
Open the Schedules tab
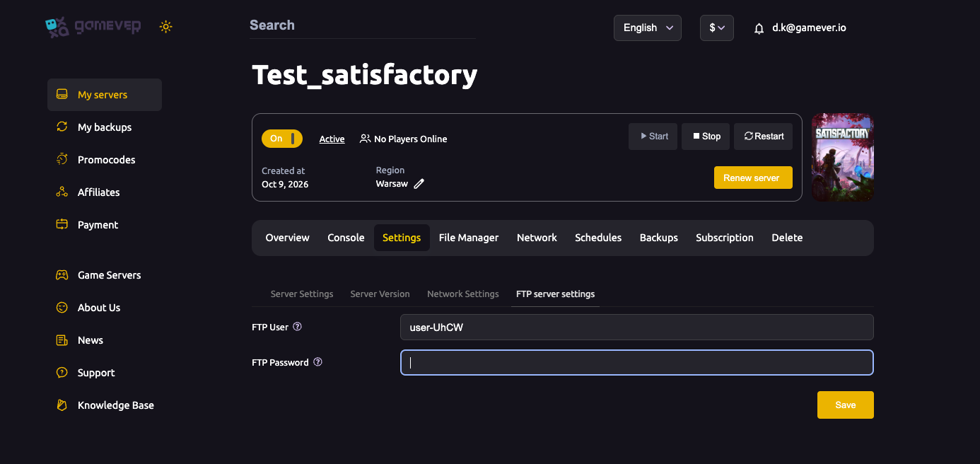point(598,238)
